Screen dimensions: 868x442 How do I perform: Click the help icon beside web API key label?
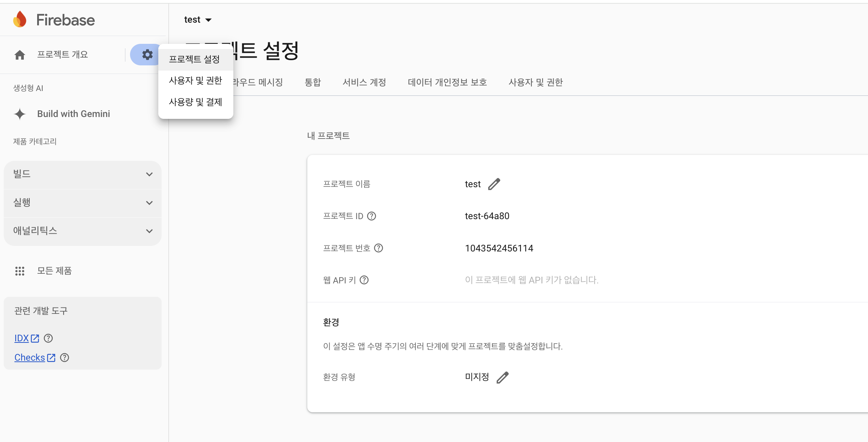tap(364, 280)
